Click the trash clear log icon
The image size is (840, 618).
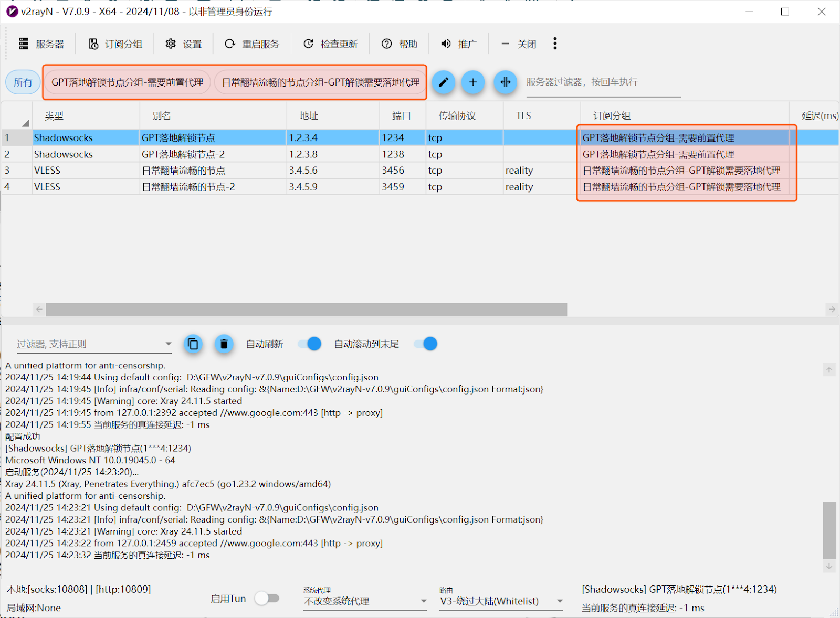pyautogui.click(x=224, y=344)
